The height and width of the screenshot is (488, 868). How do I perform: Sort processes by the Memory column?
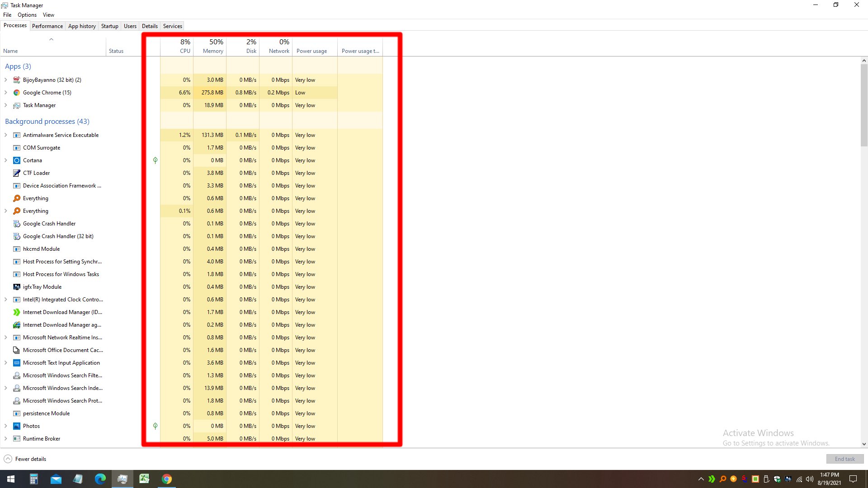click(x=211, y=46)
